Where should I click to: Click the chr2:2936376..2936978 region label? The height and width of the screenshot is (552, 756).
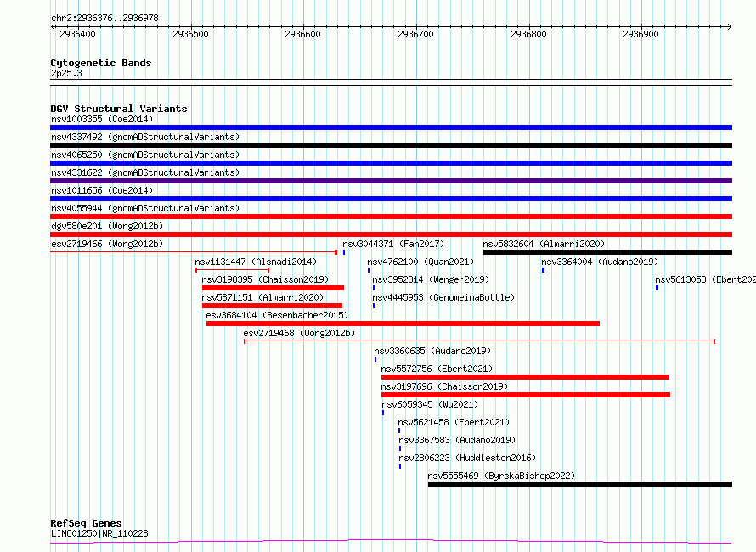[x=104, y=18]
